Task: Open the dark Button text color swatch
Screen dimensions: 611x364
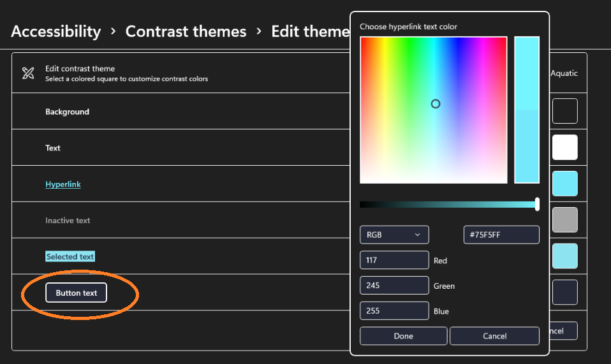Action: 564,292
